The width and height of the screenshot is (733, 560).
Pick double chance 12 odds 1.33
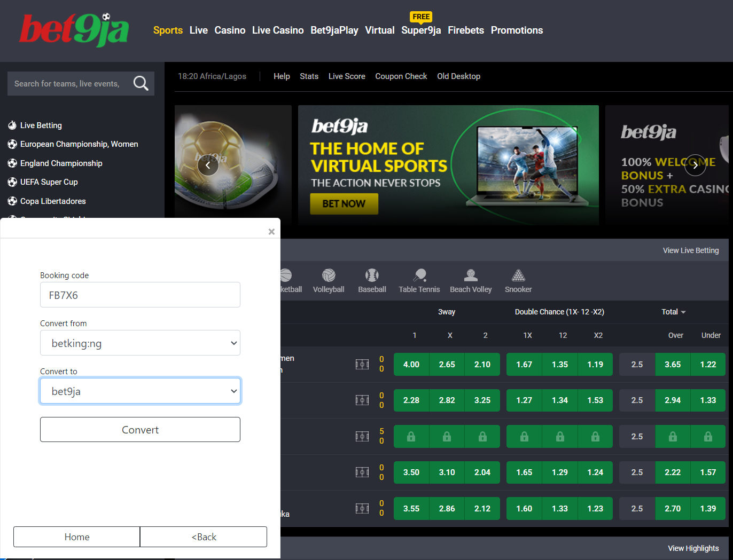560,509
